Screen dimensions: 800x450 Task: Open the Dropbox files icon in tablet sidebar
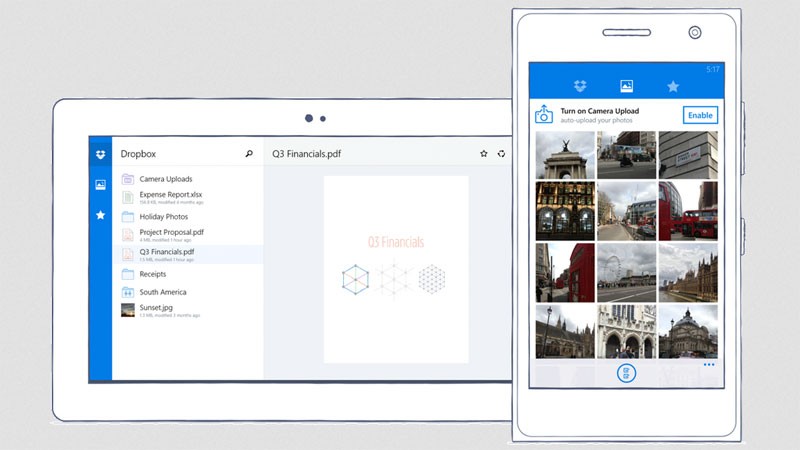click(x=100, y=154)
